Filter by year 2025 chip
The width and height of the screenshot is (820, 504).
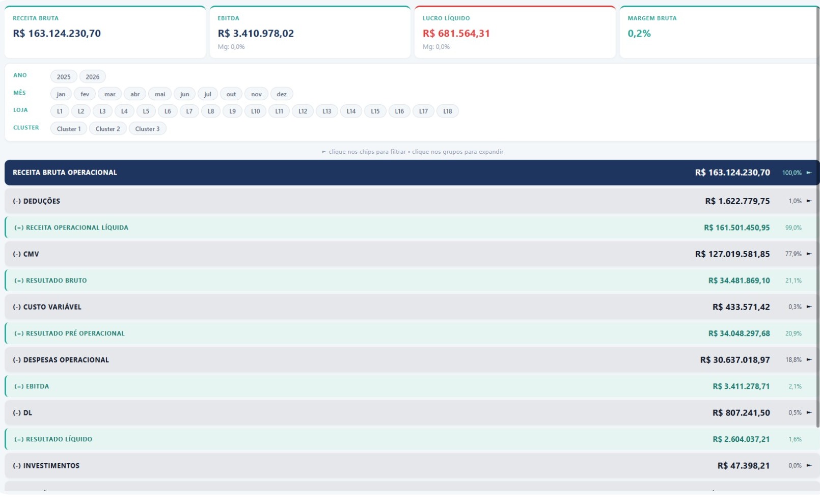click(x=64, y=77)
